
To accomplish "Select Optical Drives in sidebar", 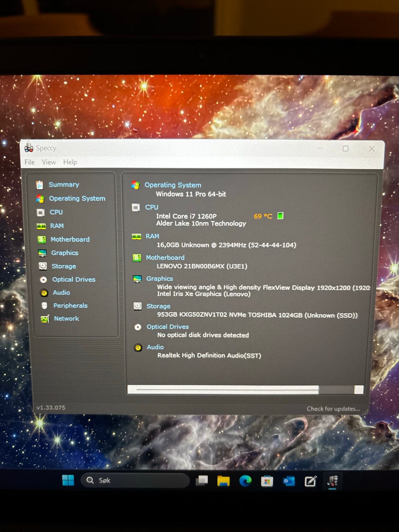I will (x=74, y=279).
